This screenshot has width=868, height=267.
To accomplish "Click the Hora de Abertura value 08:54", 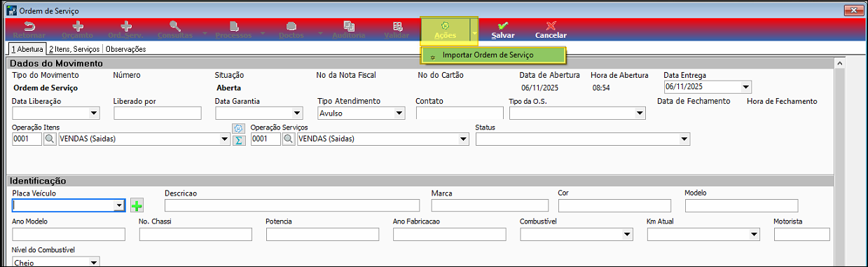I will 601,88.
